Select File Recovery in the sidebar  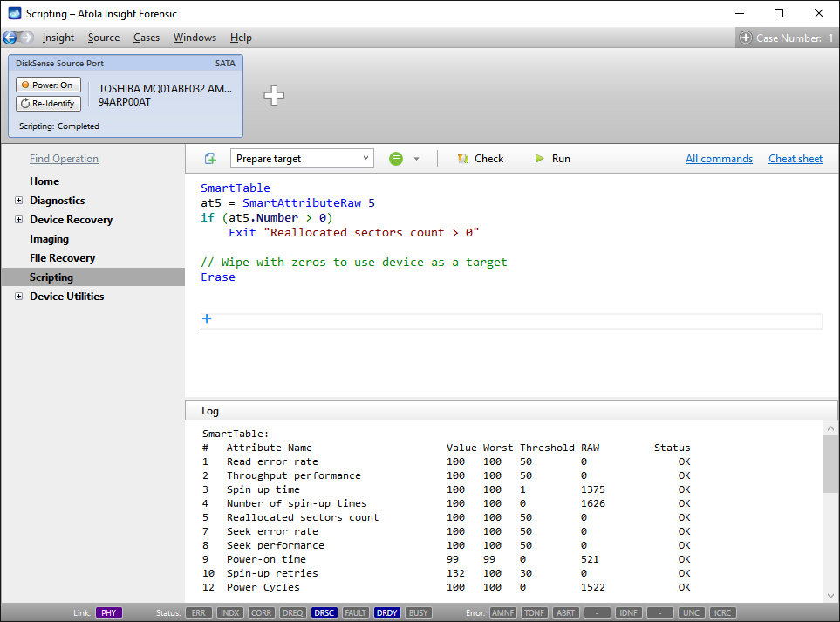pos(62,258)
